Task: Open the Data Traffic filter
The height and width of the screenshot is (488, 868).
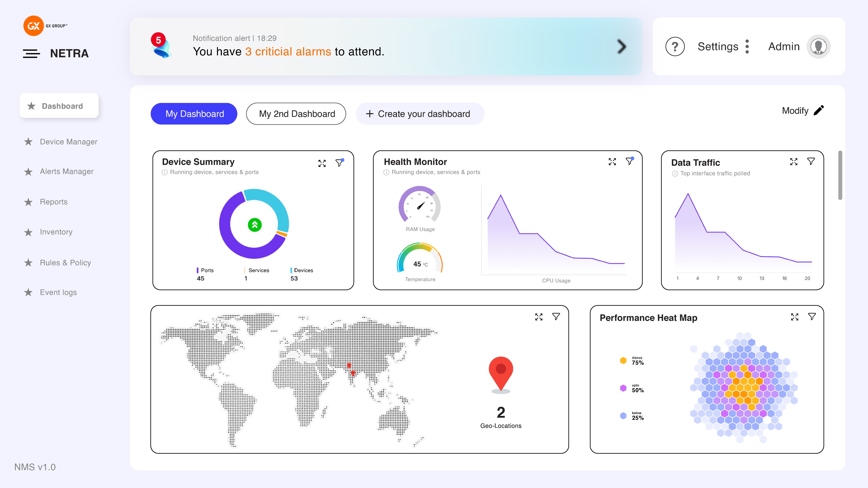Action: [x=811, y=161]
